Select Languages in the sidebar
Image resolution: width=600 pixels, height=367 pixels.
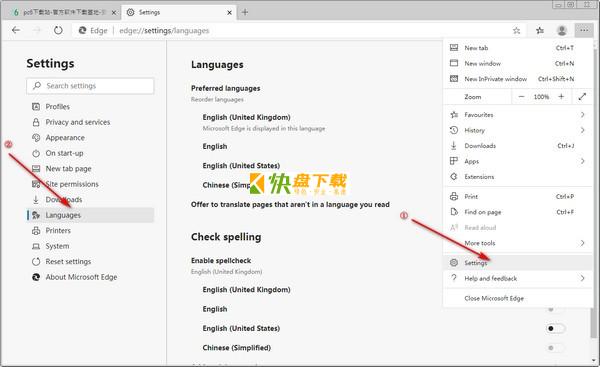(91, 215)
